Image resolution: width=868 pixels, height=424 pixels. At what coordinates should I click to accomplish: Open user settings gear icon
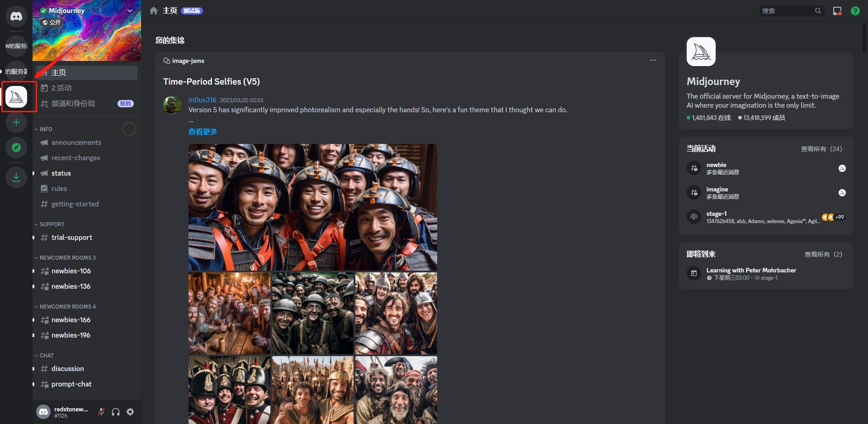tap(130, 412)
